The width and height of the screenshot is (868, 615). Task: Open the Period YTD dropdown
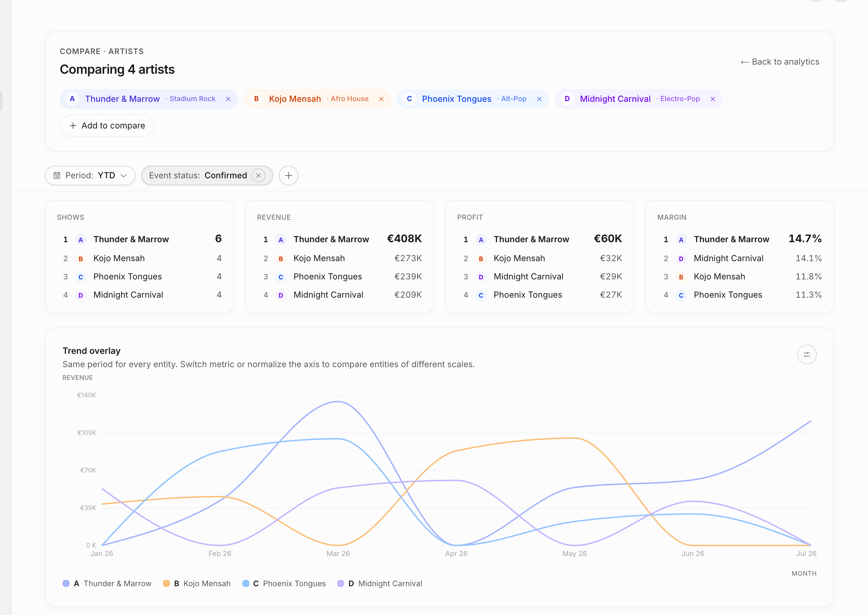tap(90, 175)
